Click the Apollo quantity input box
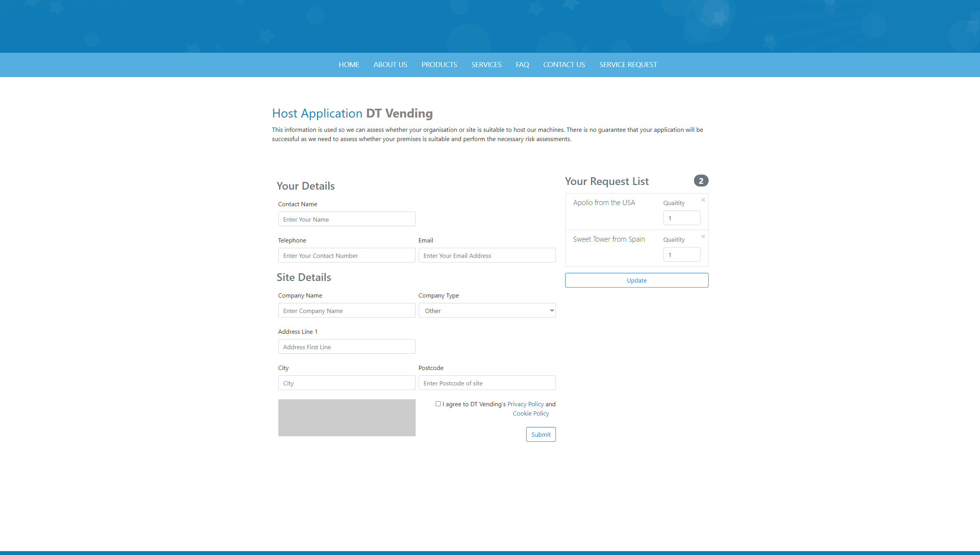This screenshot has height=555, width=980. (x=681, y=218)
